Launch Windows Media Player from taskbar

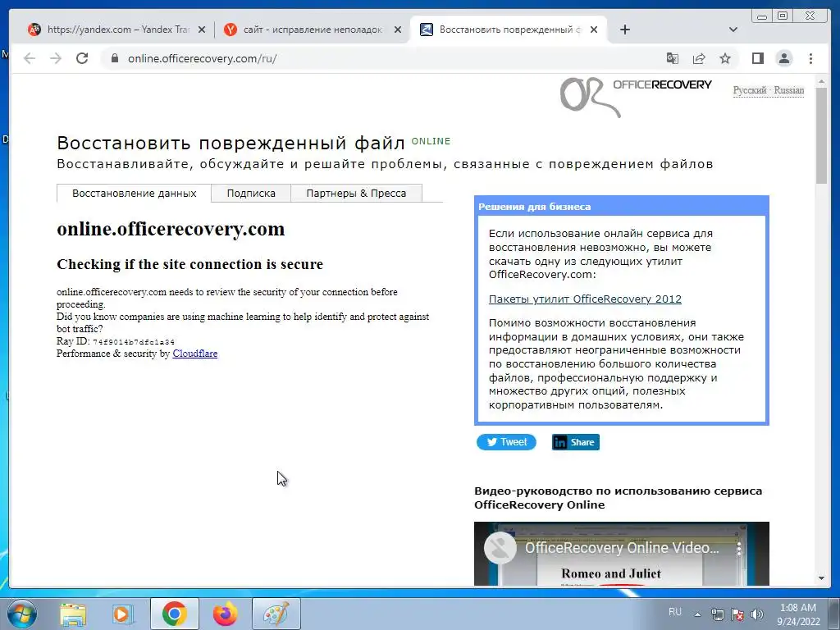123,614
